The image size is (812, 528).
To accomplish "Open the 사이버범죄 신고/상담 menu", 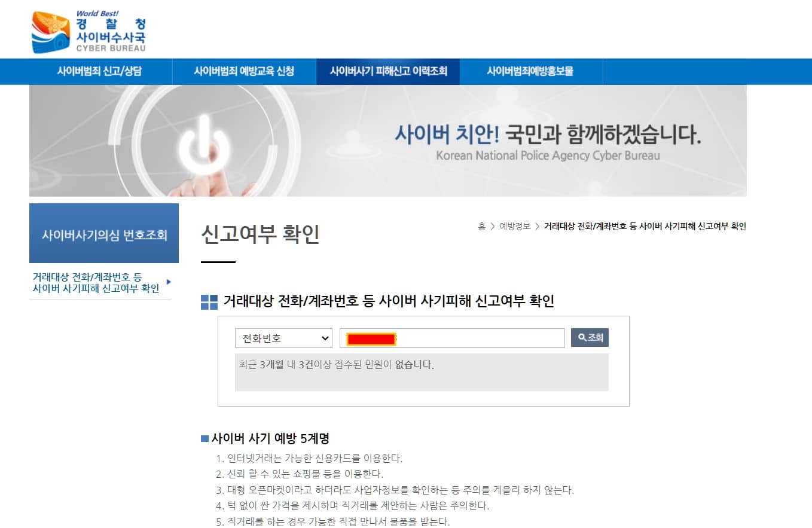I will (99, 71).
